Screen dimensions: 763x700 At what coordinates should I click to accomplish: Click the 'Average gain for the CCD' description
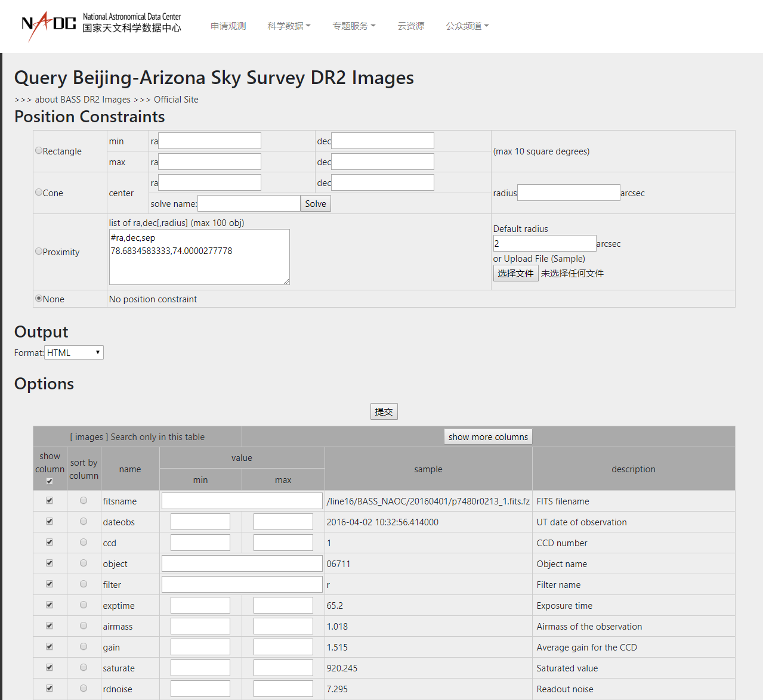tap(586, 648)
